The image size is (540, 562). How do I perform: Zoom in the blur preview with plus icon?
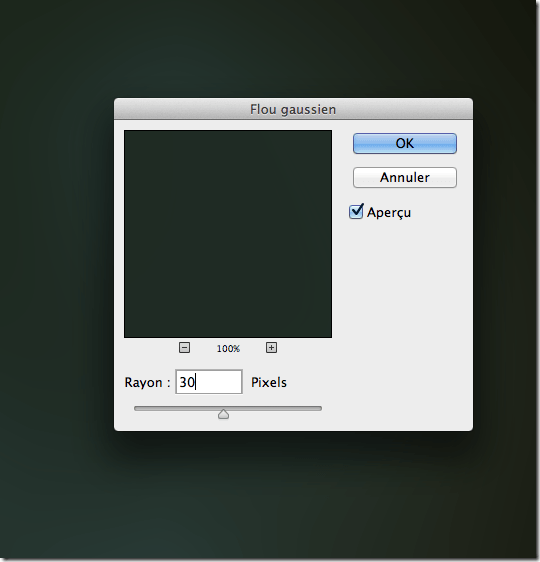click(x=271, y=347)
